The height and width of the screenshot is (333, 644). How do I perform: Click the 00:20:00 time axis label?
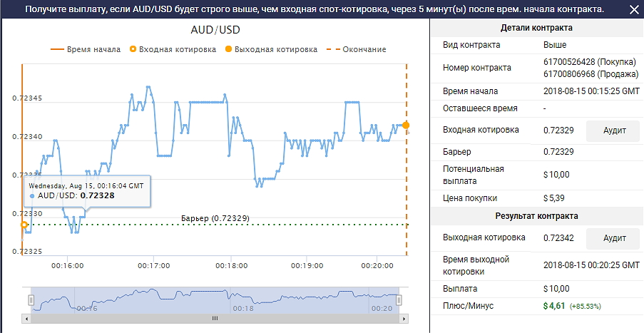(x=377, y=266)
